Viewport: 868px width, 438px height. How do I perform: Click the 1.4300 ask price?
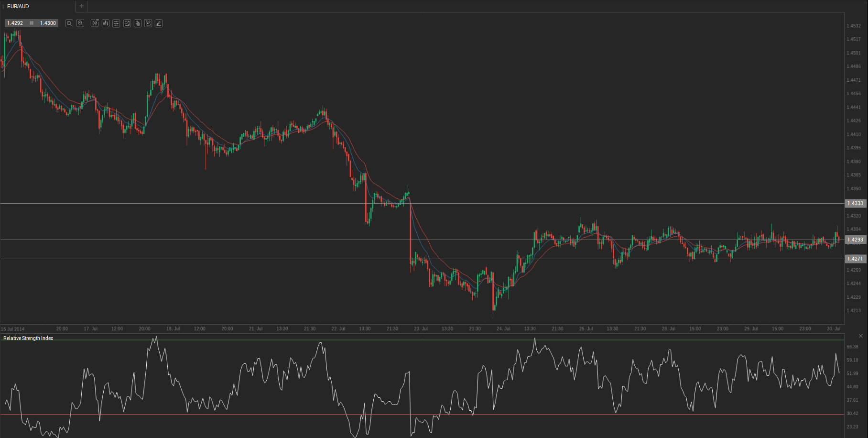point(48,23)
